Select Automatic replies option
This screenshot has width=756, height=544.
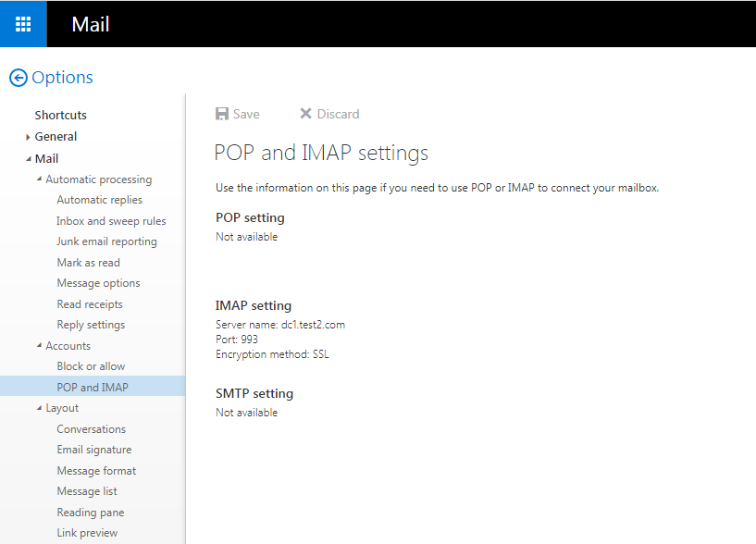[99, 200]
